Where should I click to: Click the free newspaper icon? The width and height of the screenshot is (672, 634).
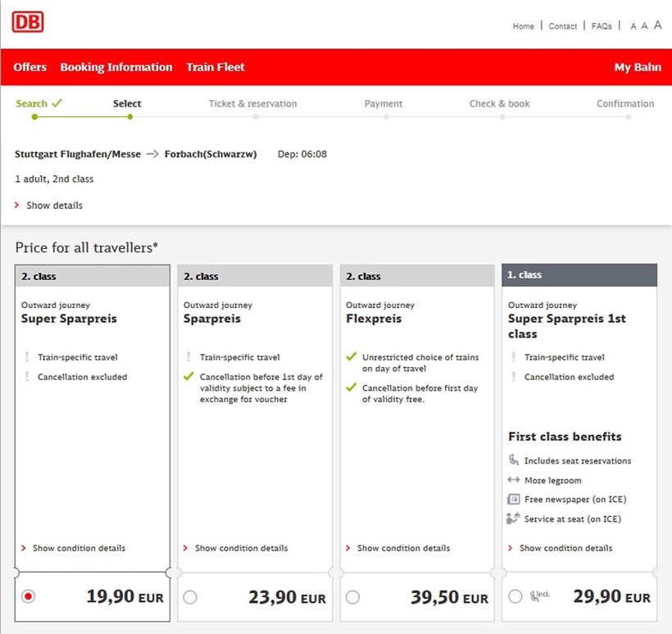click(x=513, y=499)
